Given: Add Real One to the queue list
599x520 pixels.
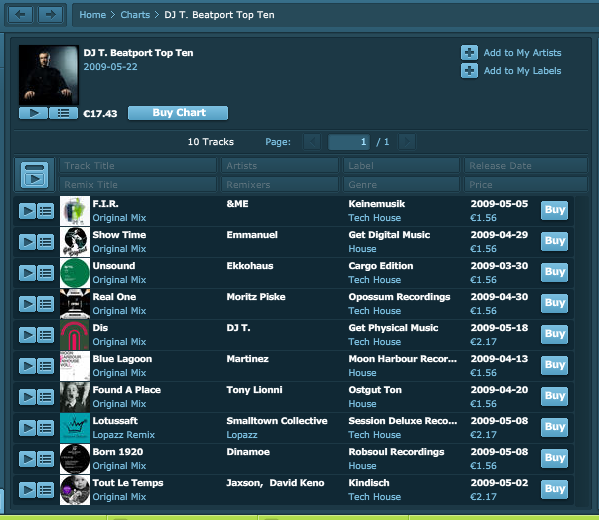Looking at the screenshot, I should [x=45, y=304].
